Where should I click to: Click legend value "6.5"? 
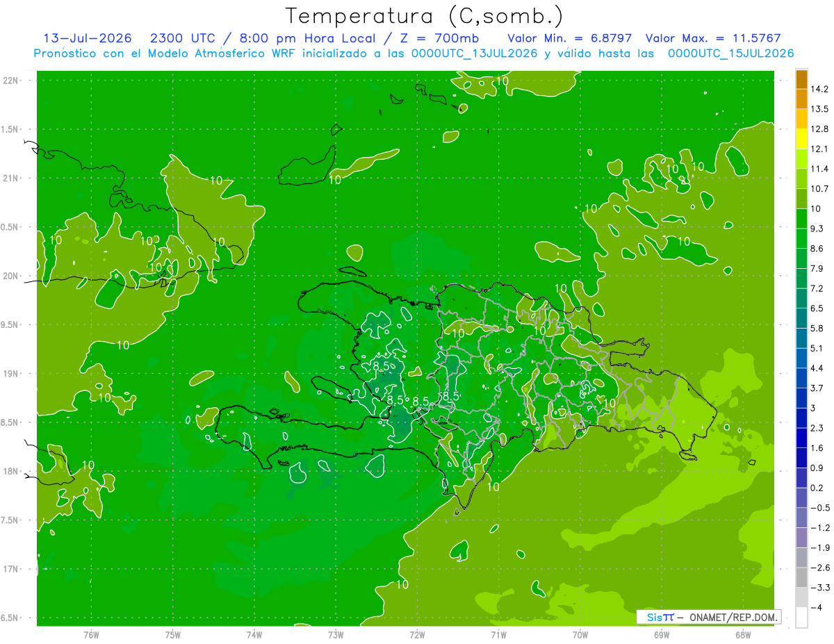tap(817, 308)
